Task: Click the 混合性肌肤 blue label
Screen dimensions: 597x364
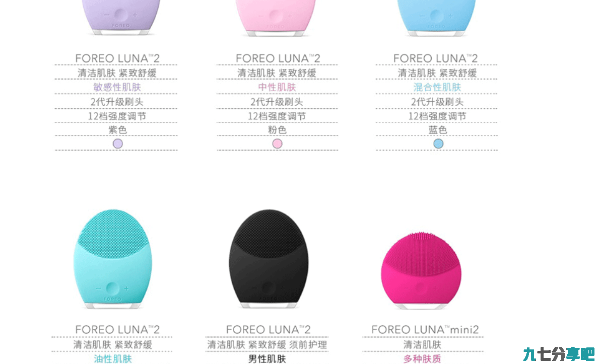Action: pos(437,87)
